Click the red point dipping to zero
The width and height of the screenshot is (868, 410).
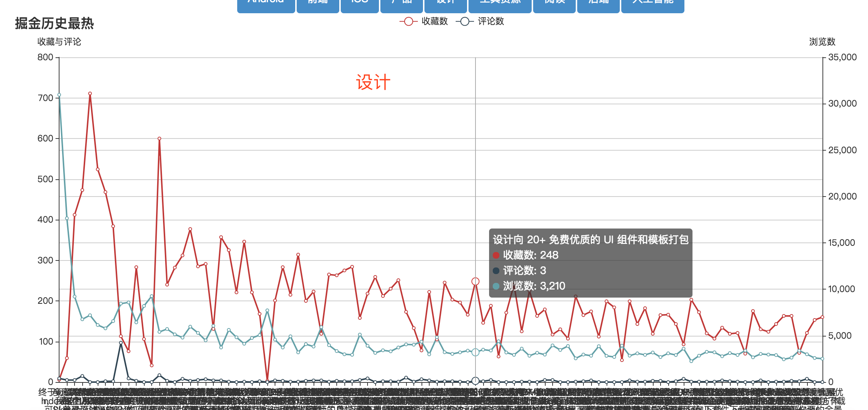point(267,381)
